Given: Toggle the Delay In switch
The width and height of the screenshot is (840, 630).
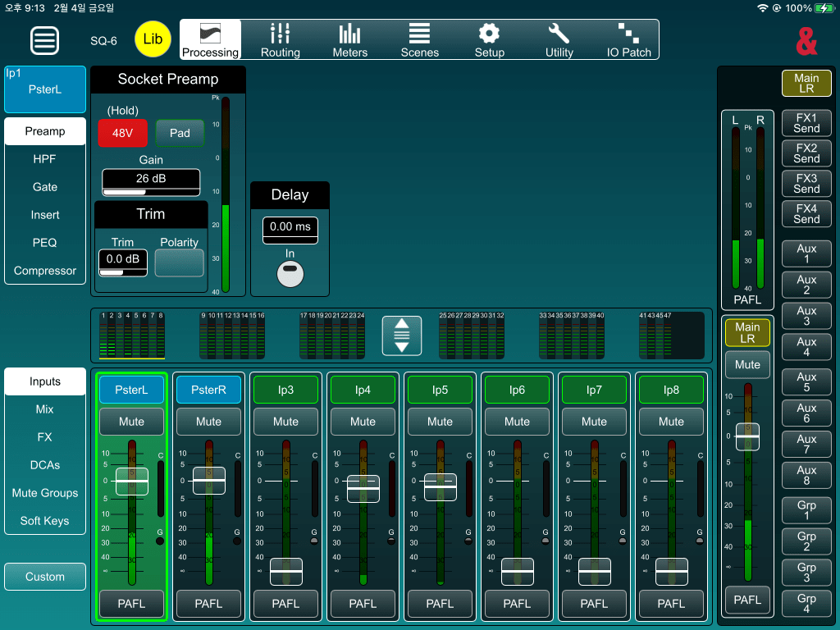Looking at the screenshot, I should tap(290, 275).
